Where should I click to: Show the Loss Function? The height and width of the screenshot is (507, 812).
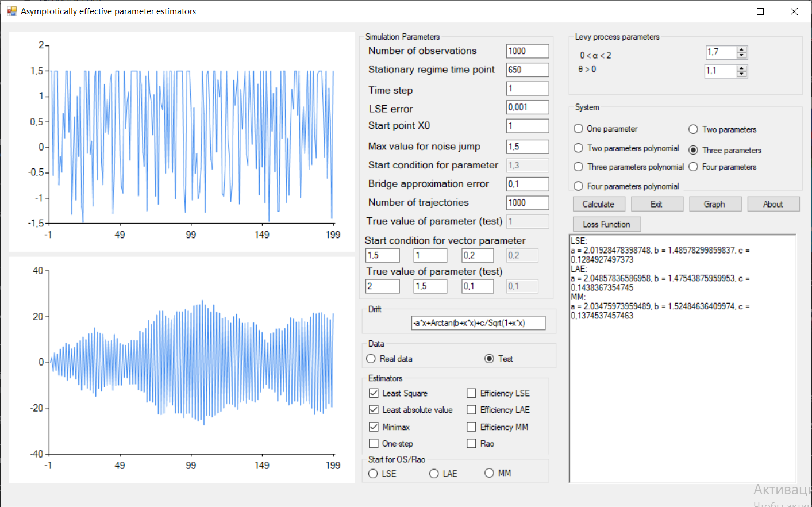(x=607, y=224)
